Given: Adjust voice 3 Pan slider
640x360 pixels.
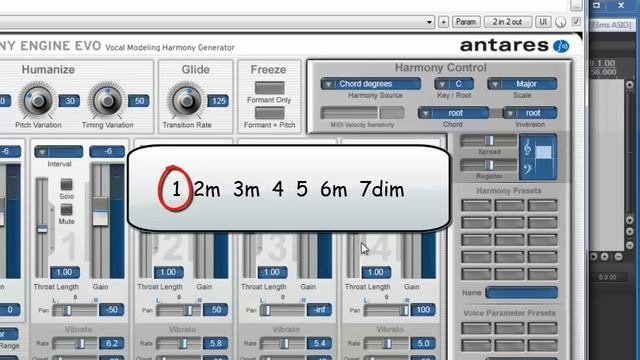Looking at the screenshot, I should click(282, 311).
